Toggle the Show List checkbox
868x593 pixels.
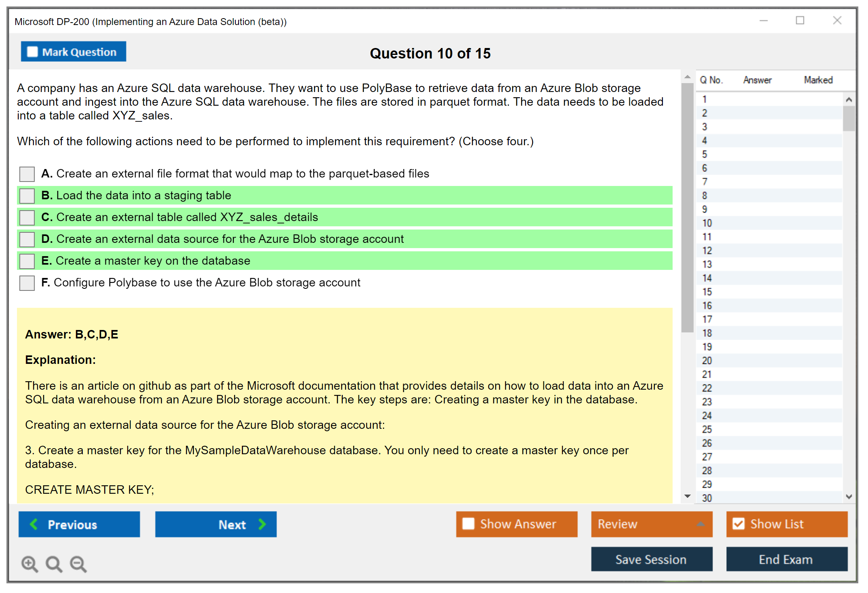click(x=738, y=524)
